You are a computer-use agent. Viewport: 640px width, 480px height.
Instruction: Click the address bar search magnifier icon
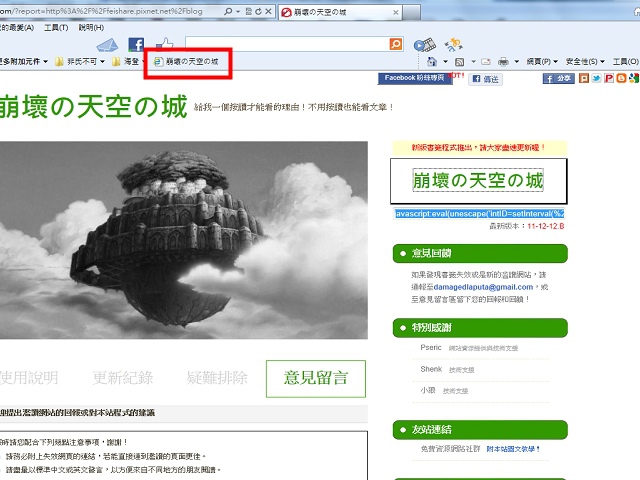point(228,12)
